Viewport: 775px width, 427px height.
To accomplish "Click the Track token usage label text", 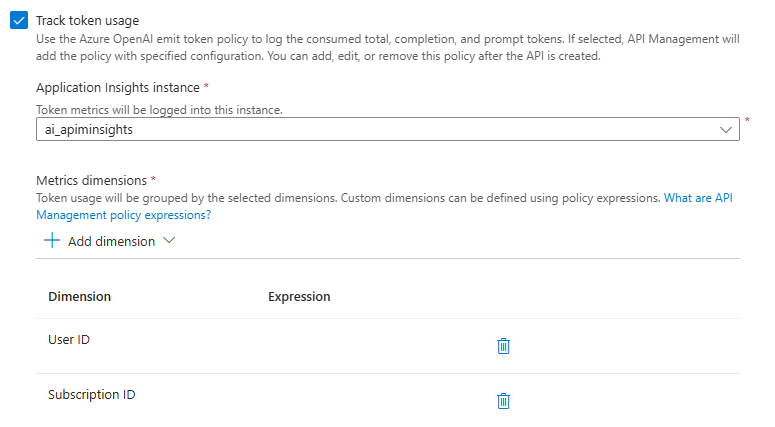I will click(x=87, y=21).
